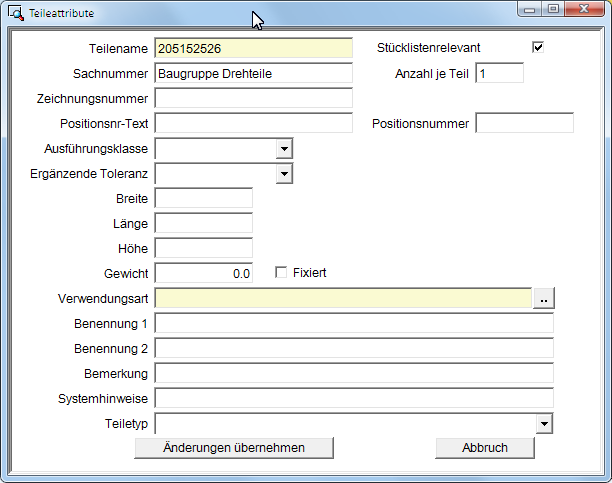The width and height of the screenshot is (612, 483).
Task: Focus the Gewicht value field
Action: point(203,273)
